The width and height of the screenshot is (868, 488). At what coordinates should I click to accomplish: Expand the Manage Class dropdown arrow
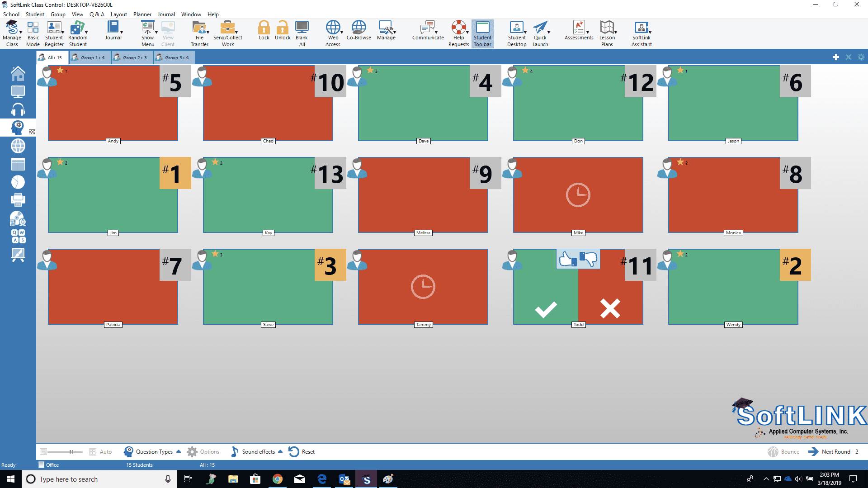[x=20, y=32]
